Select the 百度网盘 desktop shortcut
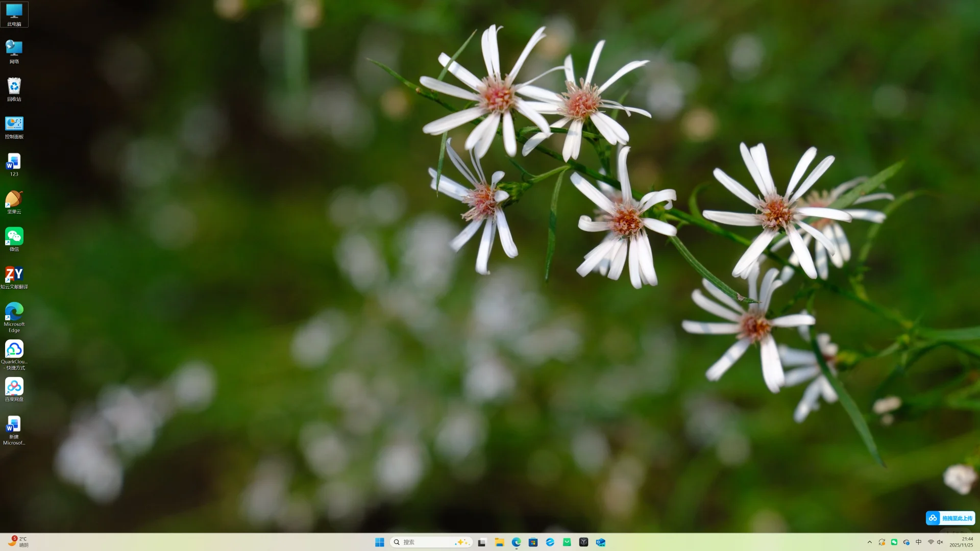 click(14, 389)
